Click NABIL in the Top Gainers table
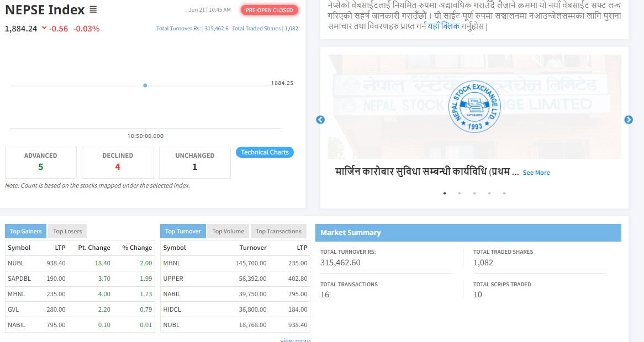This screenshot has width=644, height=342. [x=17, y=325]
